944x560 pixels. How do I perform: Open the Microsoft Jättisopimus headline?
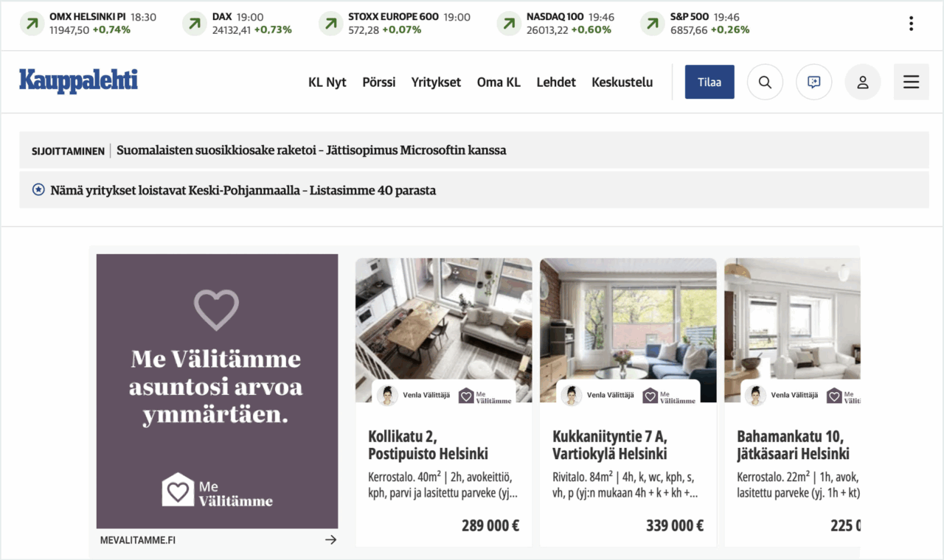pos(311,150)
